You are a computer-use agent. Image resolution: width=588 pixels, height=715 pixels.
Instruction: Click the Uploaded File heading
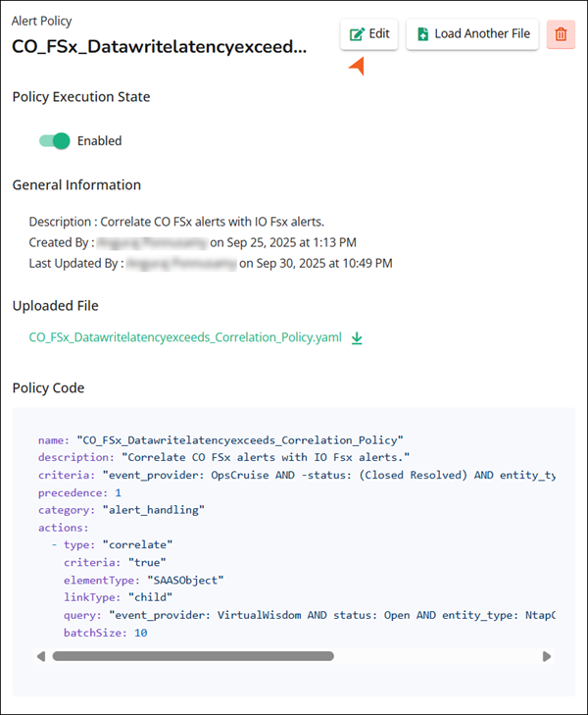[x=56, y=305]
